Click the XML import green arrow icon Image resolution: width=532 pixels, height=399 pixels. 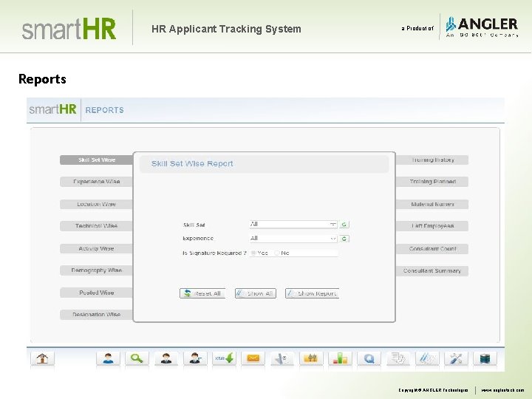pos(224,358)
